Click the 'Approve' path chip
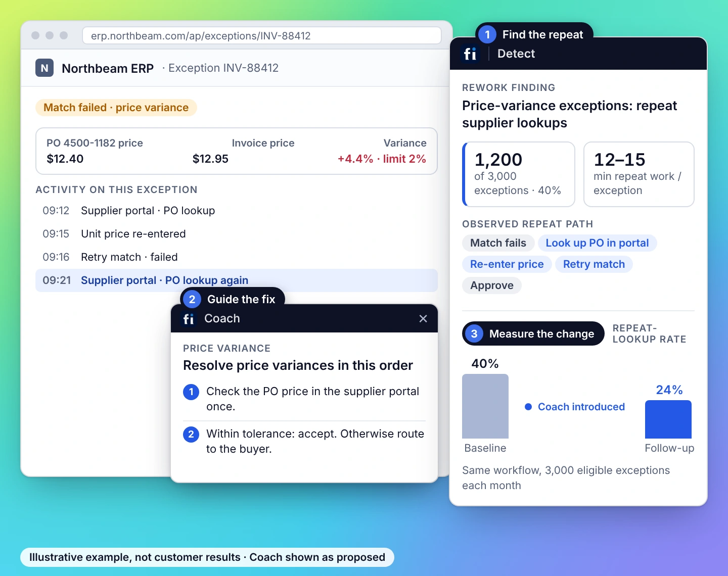This screenshot has height=576, width=728. click(x=491, y=285)
